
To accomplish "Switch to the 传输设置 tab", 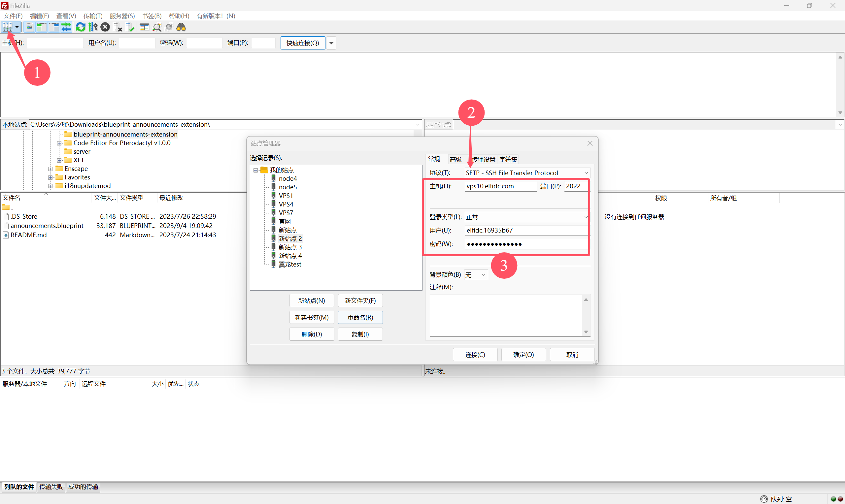I will click(x=484, y=159).
